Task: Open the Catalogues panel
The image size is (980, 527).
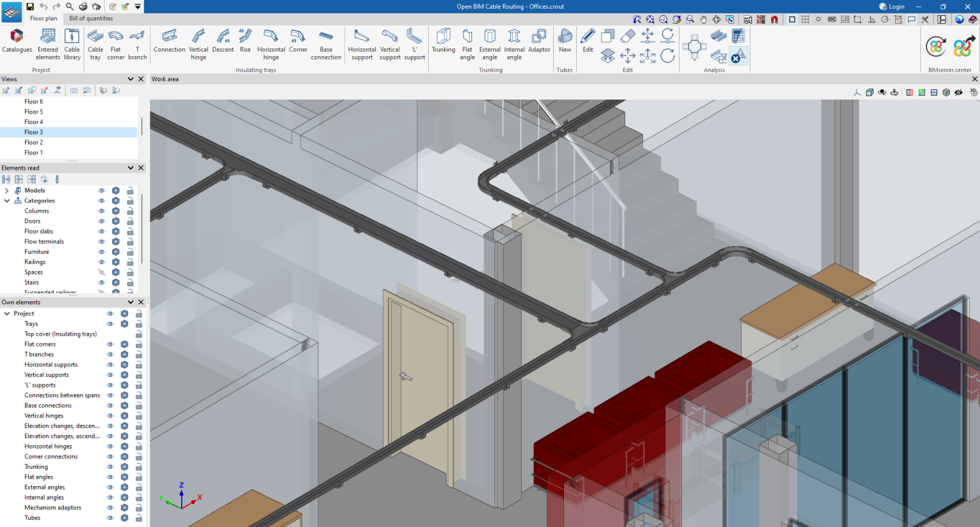Action: (17, 43)
